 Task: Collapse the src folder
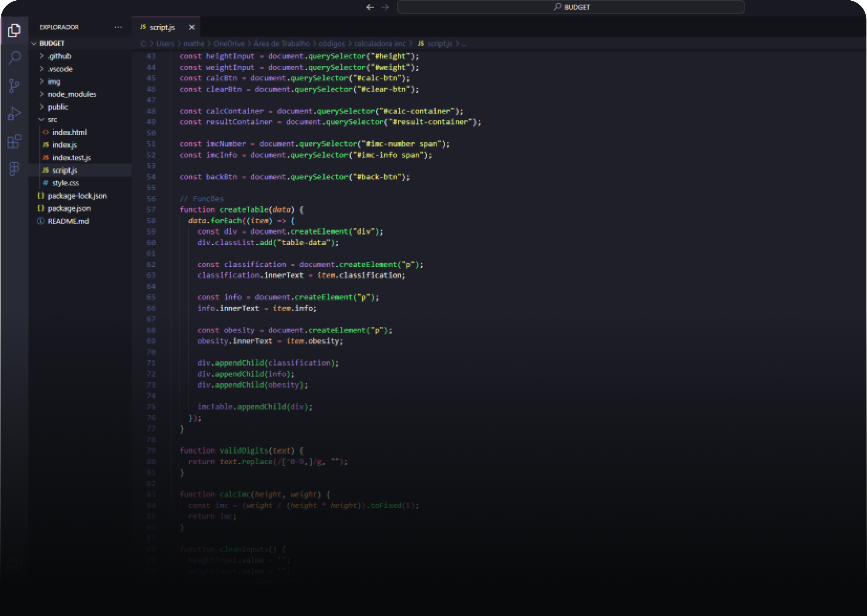tap(52, 119)
